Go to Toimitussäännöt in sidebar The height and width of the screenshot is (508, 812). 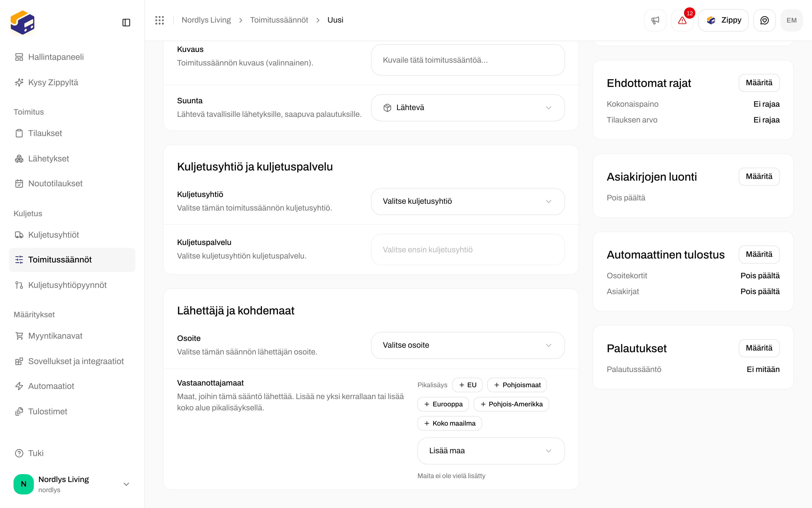click(x=72, y=260)
